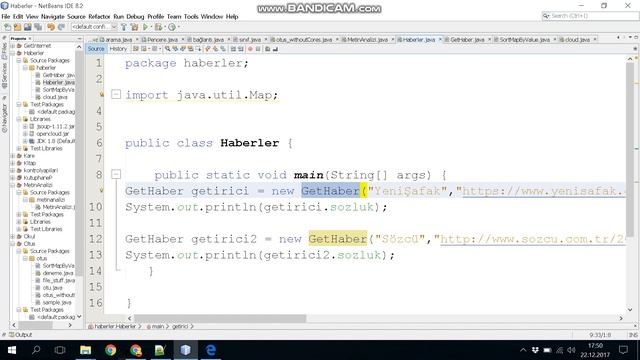640x360 pixels.
Task: Select opencloud.jar in Libraries
Action: (x=52, y=134)
